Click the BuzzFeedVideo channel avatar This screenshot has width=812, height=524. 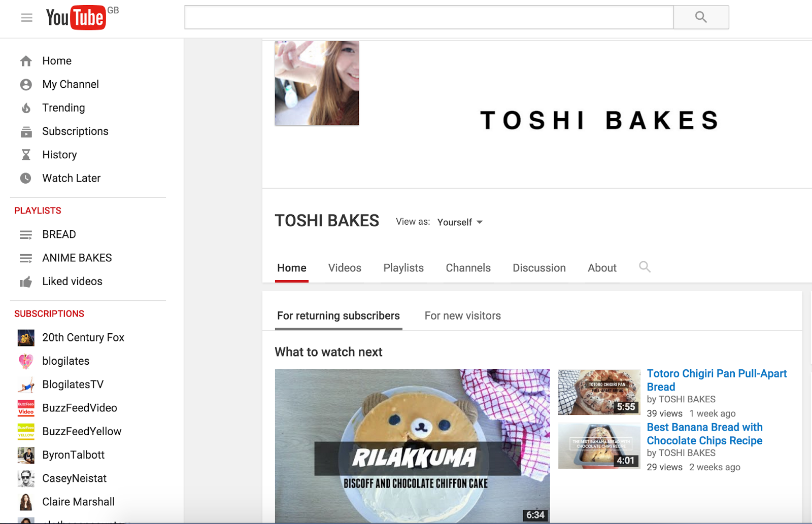click(26, 408)
